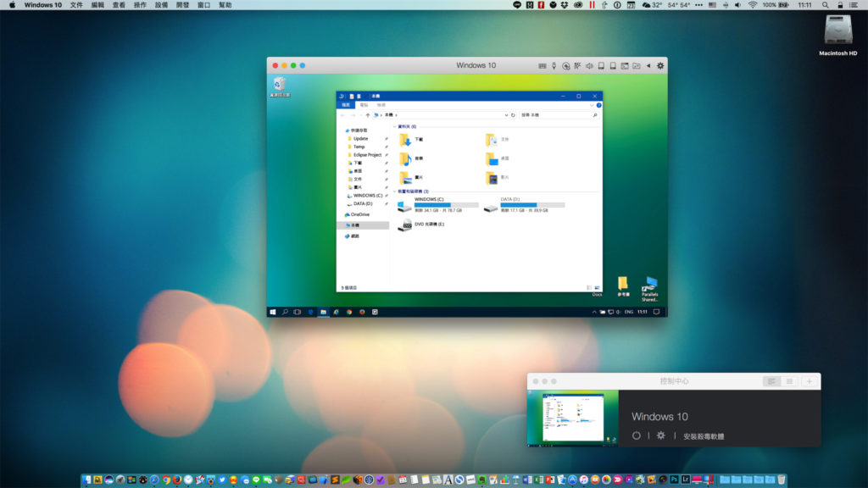This screenshot has height=488, width=868.
Task: Open Task View on Windows taskbar
Action: coord(298,312)
